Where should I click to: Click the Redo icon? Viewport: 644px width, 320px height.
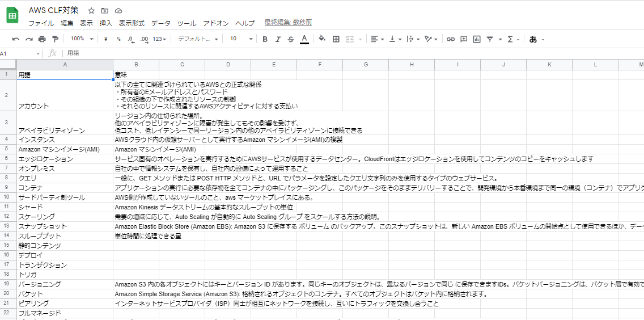click(x=29, y=39)
